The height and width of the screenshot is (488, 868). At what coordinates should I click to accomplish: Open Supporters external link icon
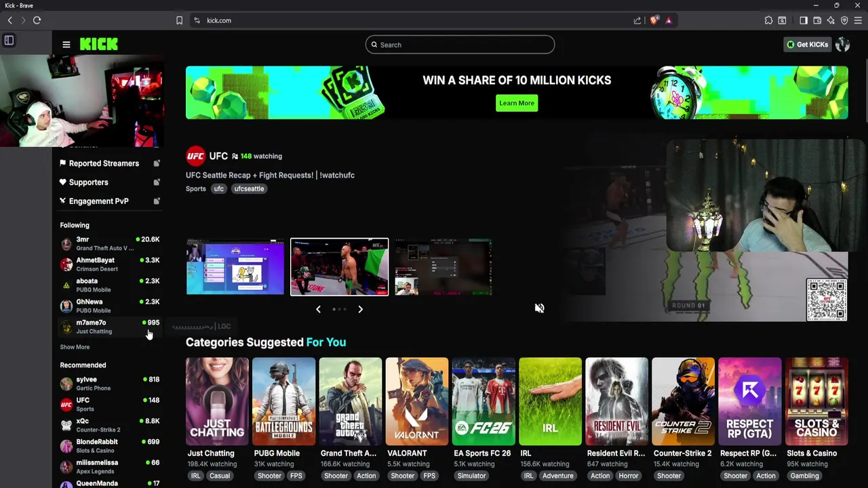157,182
